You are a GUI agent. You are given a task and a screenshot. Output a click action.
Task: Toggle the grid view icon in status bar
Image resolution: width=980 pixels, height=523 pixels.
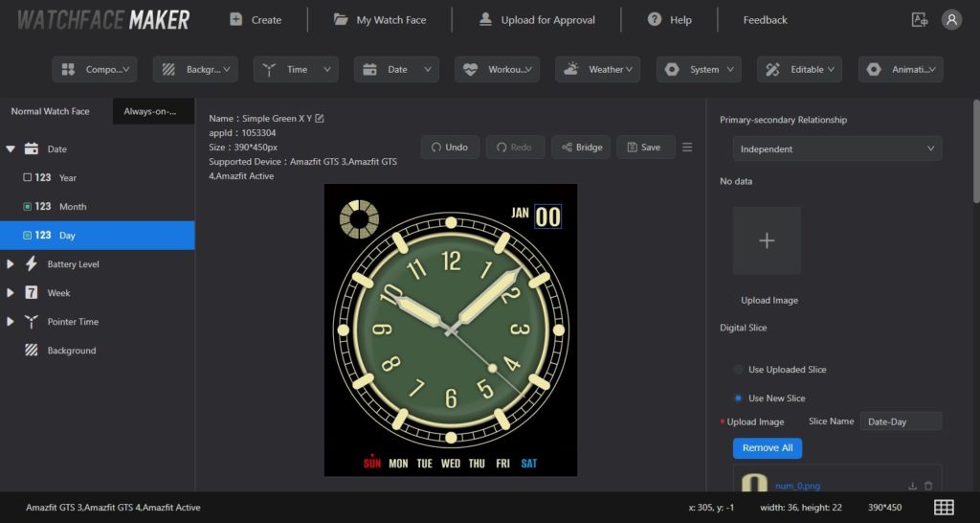coord(944,507)
